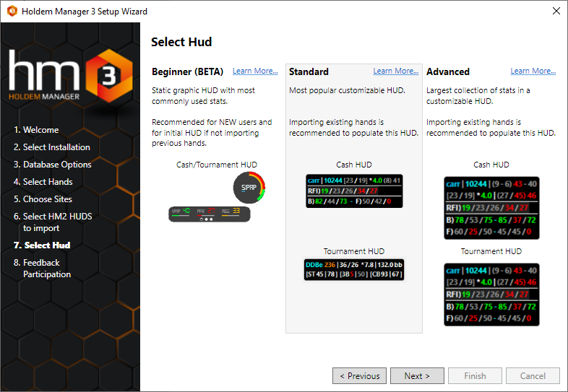Click 'Cash HUD' label under Advanced
The height and width of the screenshot is (392, 568).
coord(491,165)
